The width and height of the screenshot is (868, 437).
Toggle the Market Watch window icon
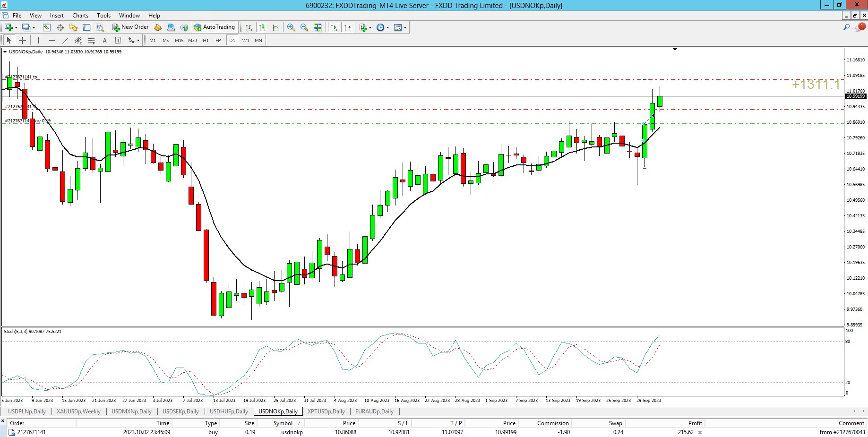47,27
